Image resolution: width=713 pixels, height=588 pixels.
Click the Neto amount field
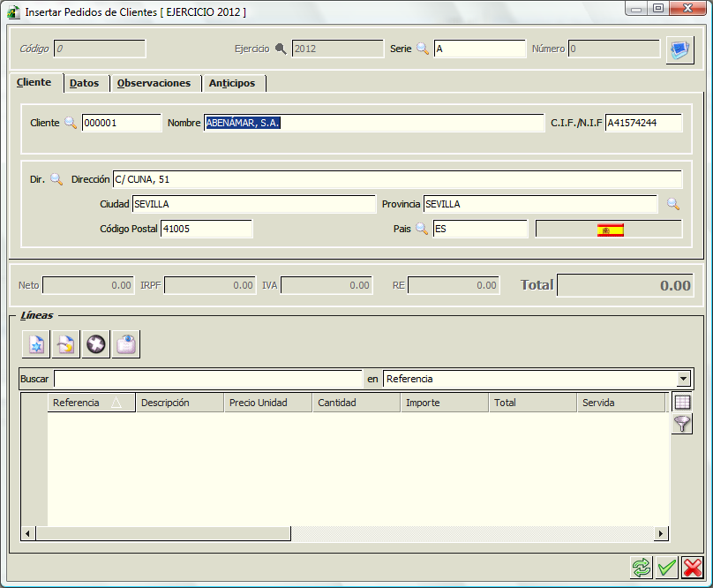click(x=88, y=285)
